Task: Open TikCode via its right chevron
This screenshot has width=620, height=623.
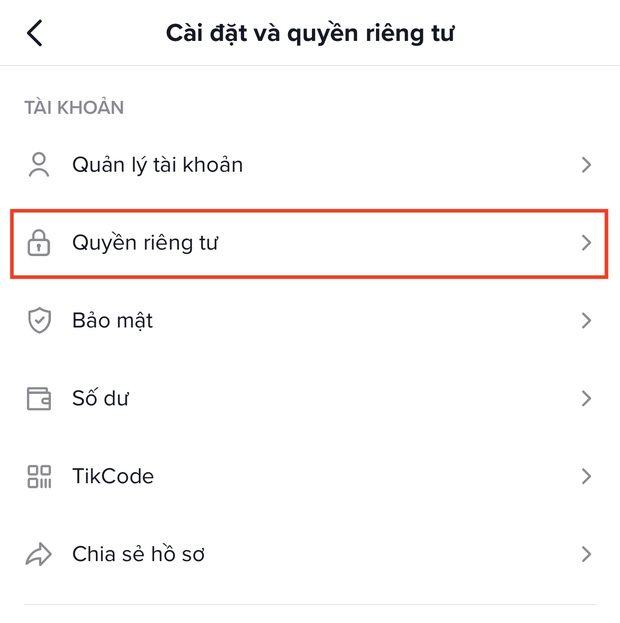Action: (586, 476)
